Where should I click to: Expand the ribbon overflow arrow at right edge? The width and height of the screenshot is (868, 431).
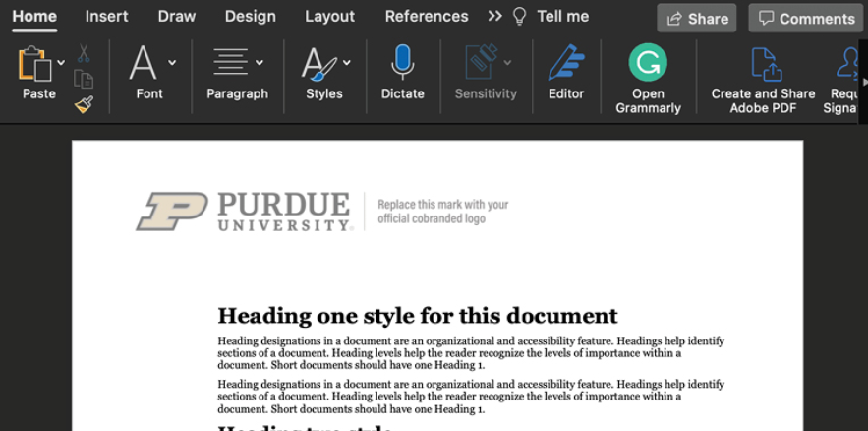click(x=865, y=82)
